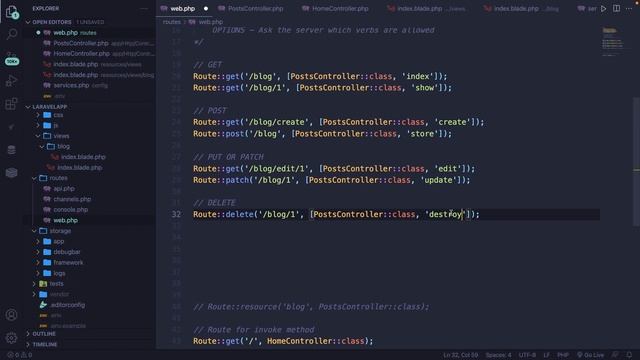Image resolution: width=640 pixels, height=360 pixels.
Task: Switch to the index.blade.php views tab
Action: [x=427, y=9]
